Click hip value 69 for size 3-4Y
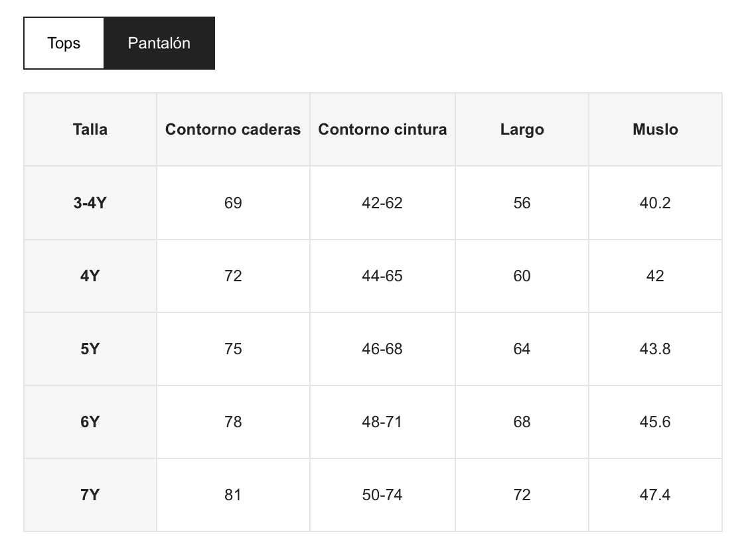 point(233,203)
